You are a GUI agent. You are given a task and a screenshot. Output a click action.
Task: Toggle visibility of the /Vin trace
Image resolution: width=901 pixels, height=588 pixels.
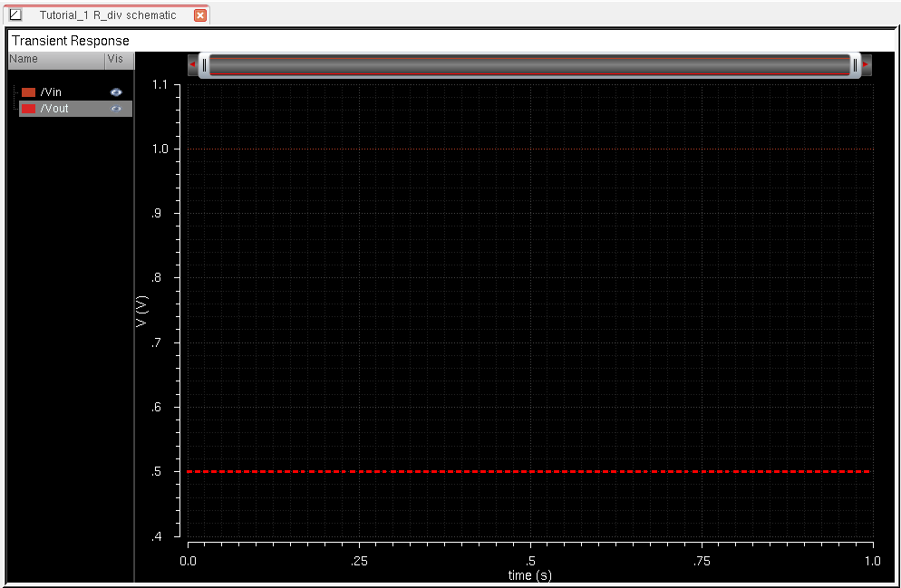[x=116, y=92]
